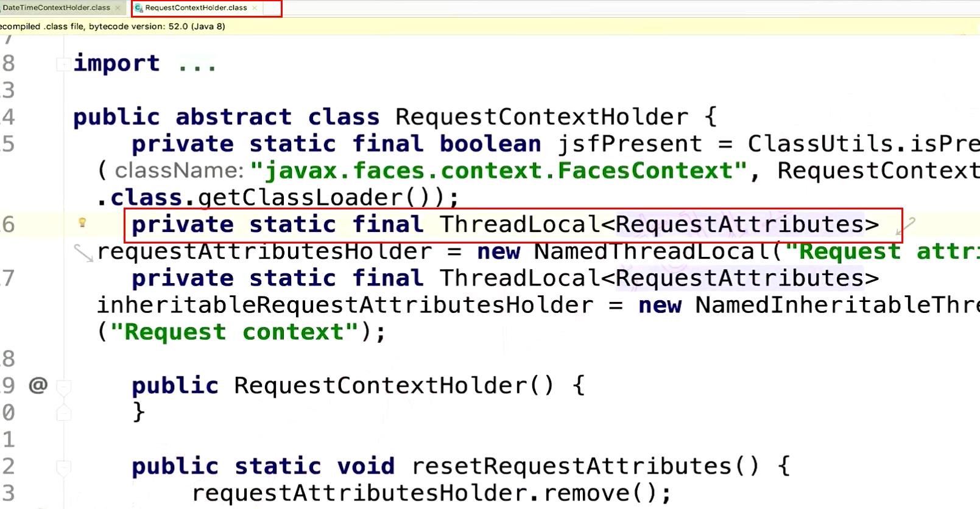Collapse the resetRequestAttributes method fold marker
Image resolution: width=980 pixels, height=509 pixels.
pos(63,468)
